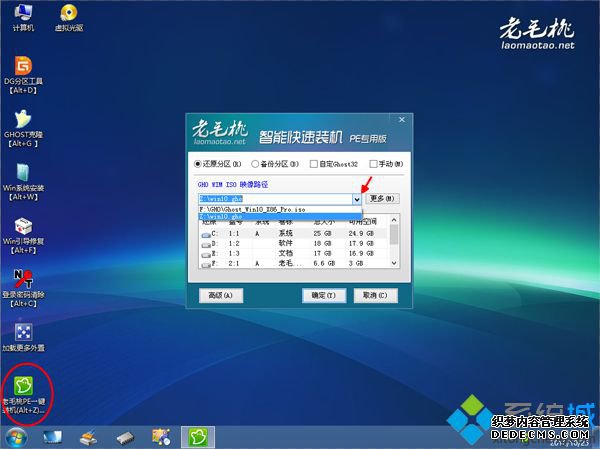
Task: Open the 计算机 desktop icon
Action: (x=23, y=18)
